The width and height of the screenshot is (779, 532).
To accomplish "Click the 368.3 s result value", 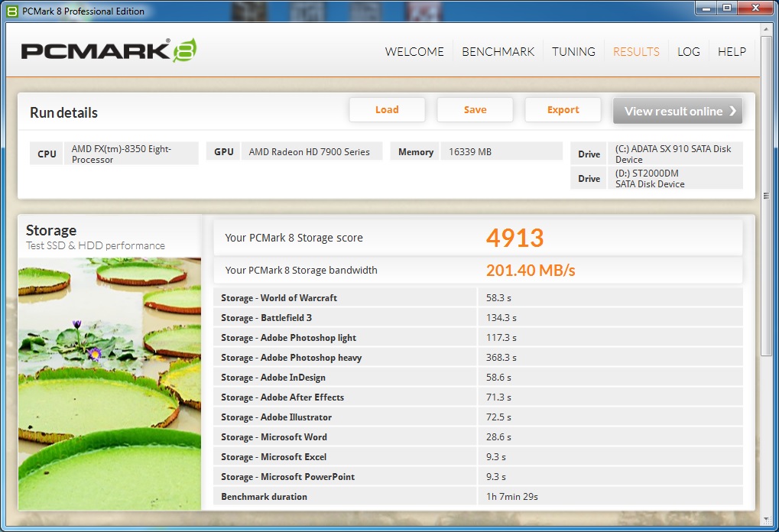I will pyautogui.click(x=501, y=358).
